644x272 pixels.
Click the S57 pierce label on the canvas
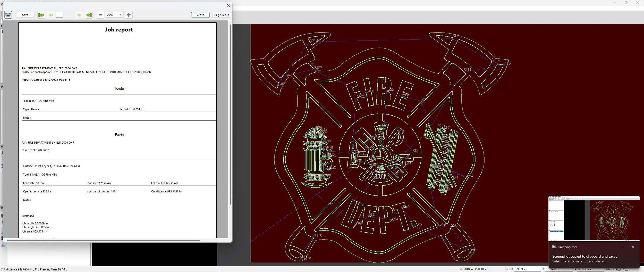(x=332, y=202)
